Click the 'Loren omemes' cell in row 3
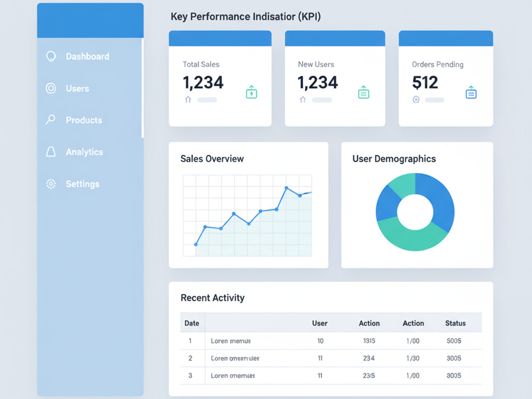The height and width of the screenshot is (399, 532). (x=233, y=376)
